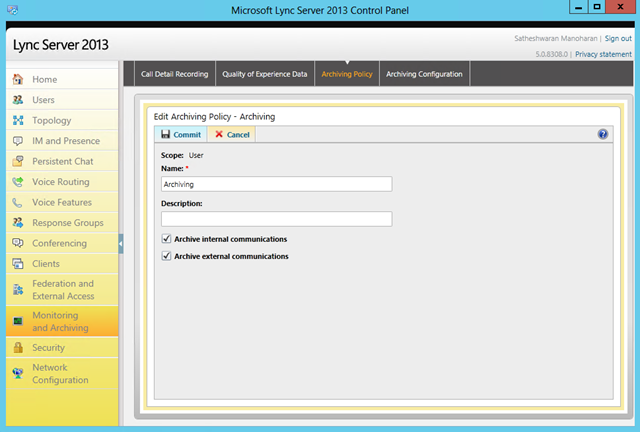Click the Voice Routing phone icon
This screenshot has height=432, width=640.
click(x=18, y=182)
